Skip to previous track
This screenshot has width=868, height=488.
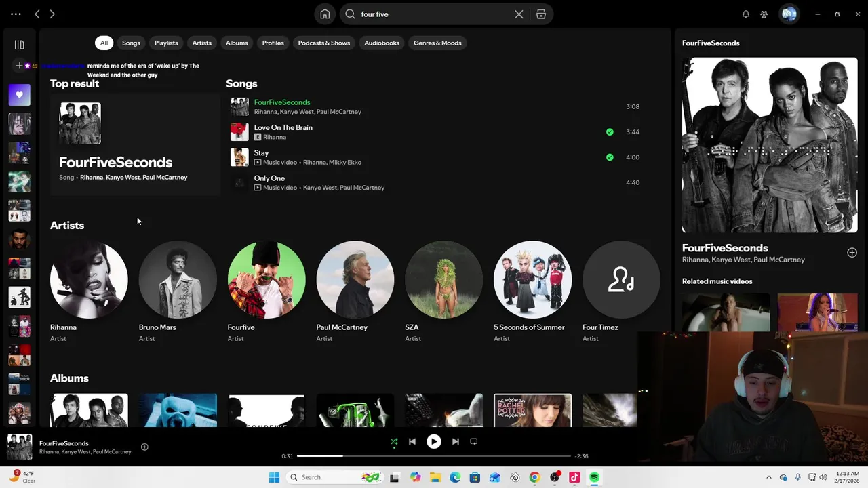coord(412,442)
